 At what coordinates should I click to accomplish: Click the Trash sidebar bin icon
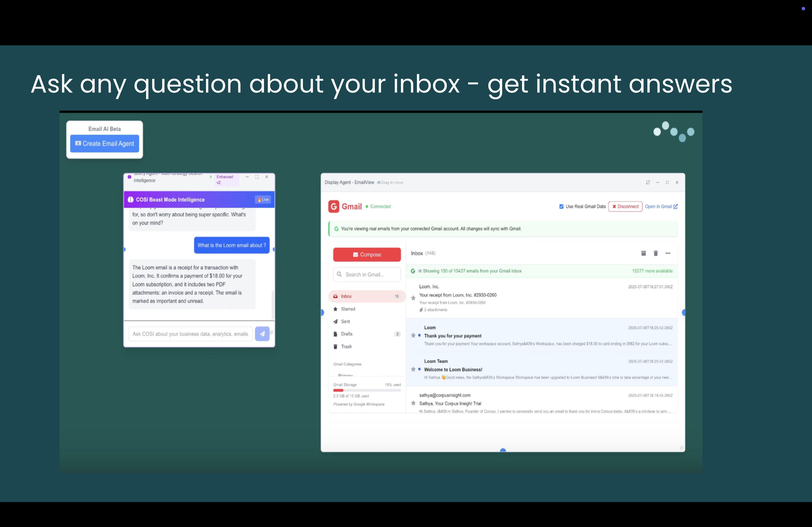pyautogui.click(x=335, y=347)
